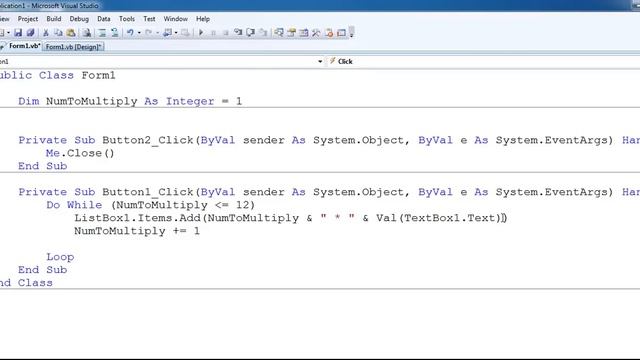
Task: Switch to the Form1.vb [Design] tab
Action: click(x=73, y=47)
